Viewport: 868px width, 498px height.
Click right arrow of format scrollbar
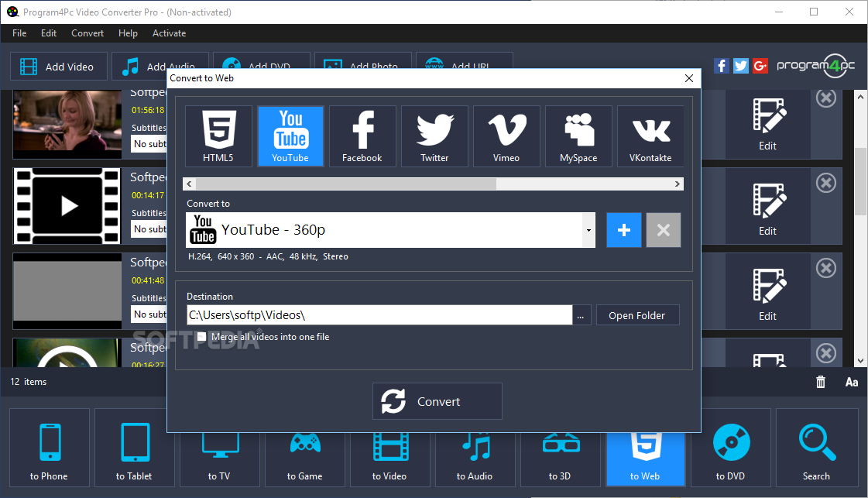tap(677, 184)
